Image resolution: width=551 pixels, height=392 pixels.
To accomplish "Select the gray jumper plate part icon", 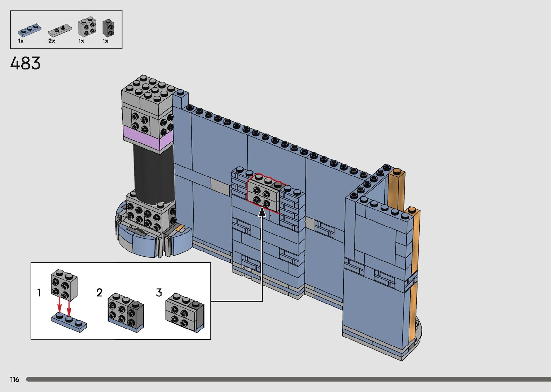I will [60, 30].
